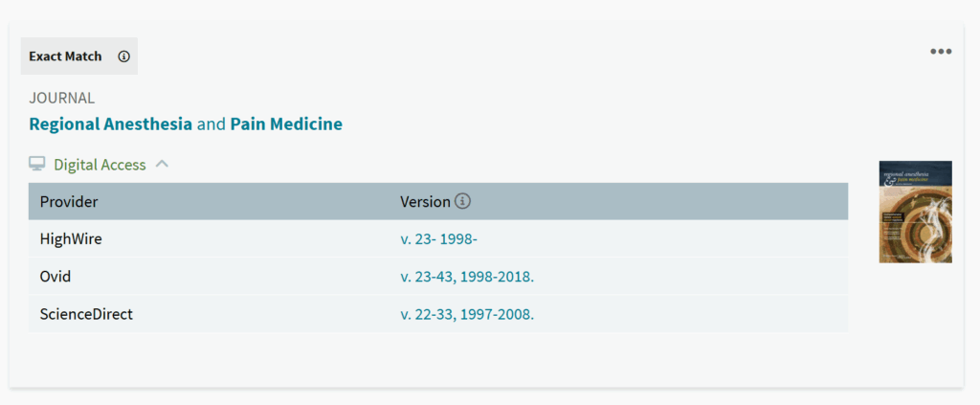
Task: Open the three-dot more options menu
Action: point(941,52)
